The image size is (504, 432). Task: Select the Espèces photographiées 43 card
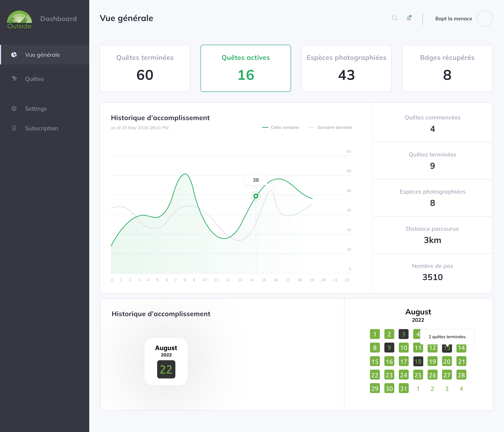(x=346, y=68)
